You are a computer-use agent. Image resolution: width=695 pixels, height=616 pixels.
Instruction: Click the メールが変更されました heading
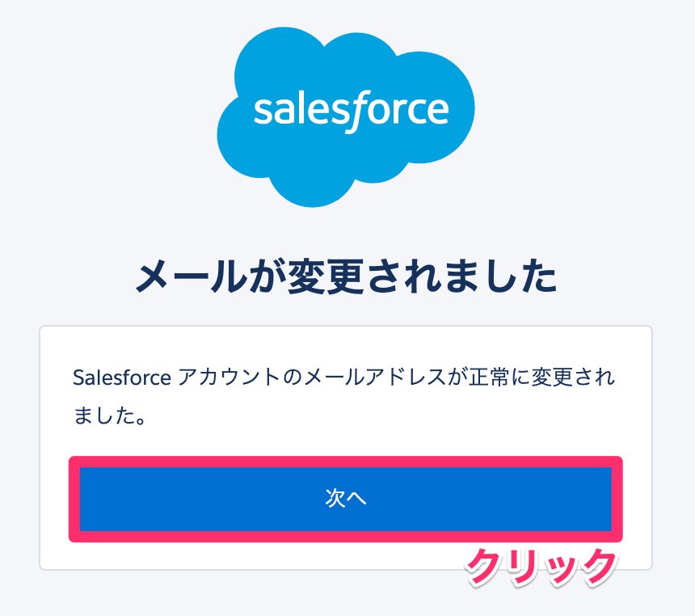click(x=346, y=276)
